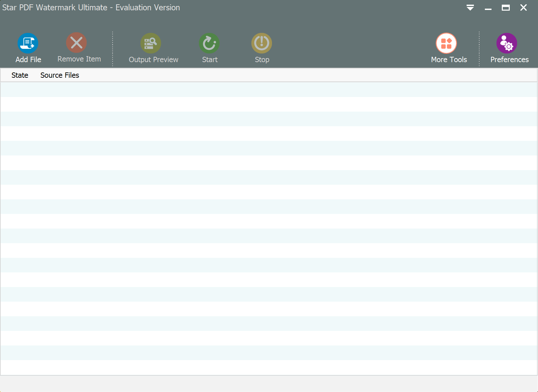Screen dimensions: 538x392
Task: Close the Star PDF Watermark window
Action: click(x=523, y=8)
